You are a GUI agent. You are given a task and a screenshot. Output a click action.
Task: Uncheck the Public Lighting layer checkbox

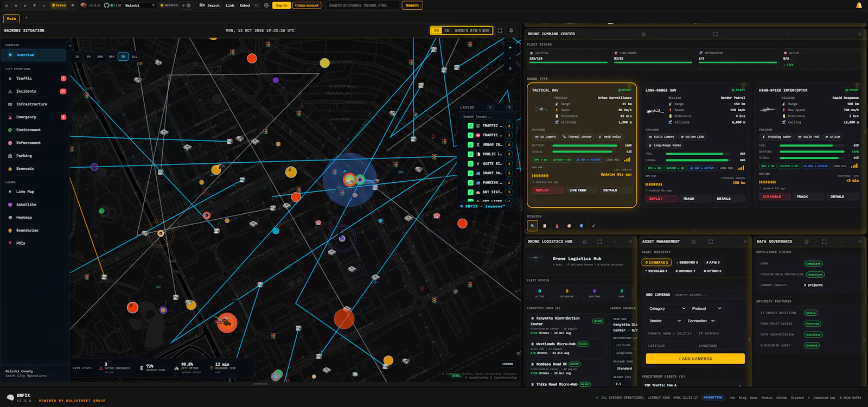click(x=470, y=154)
